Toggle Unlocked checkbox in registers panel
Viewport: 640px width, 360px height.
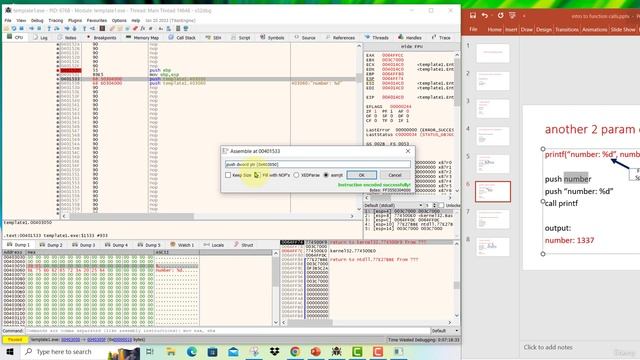coord(441,205)
